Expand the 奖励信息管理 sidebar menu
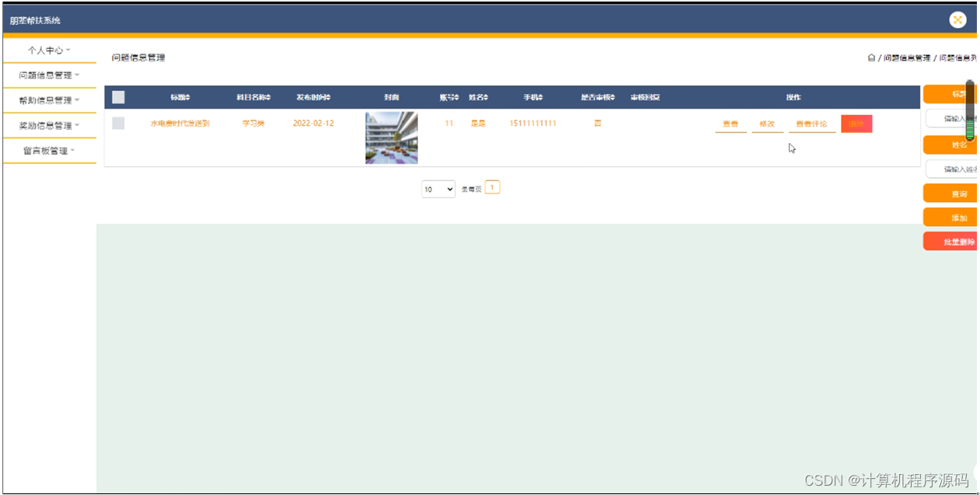Viewport: 980px width, 495px height. click(49, 126)
